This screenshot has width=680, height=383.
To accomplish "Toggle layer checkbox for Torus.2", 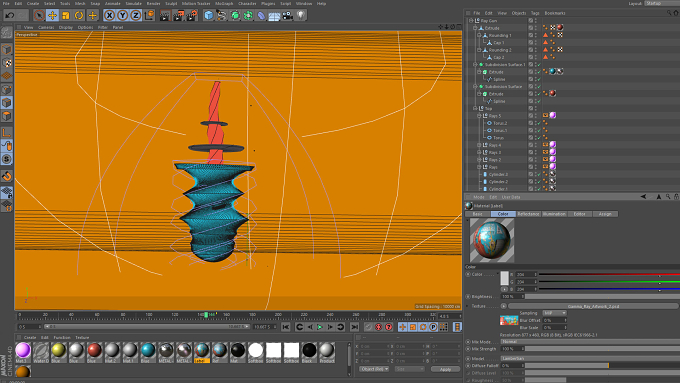I will [531, 123].
